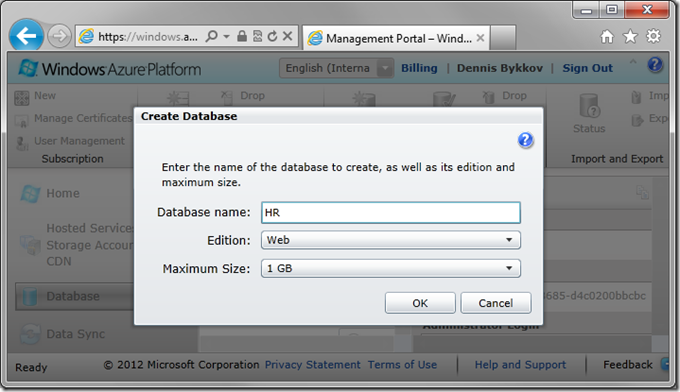Click the Status database icon in ribbon
Screen dimensions: 680x392
tap(589, 107)
